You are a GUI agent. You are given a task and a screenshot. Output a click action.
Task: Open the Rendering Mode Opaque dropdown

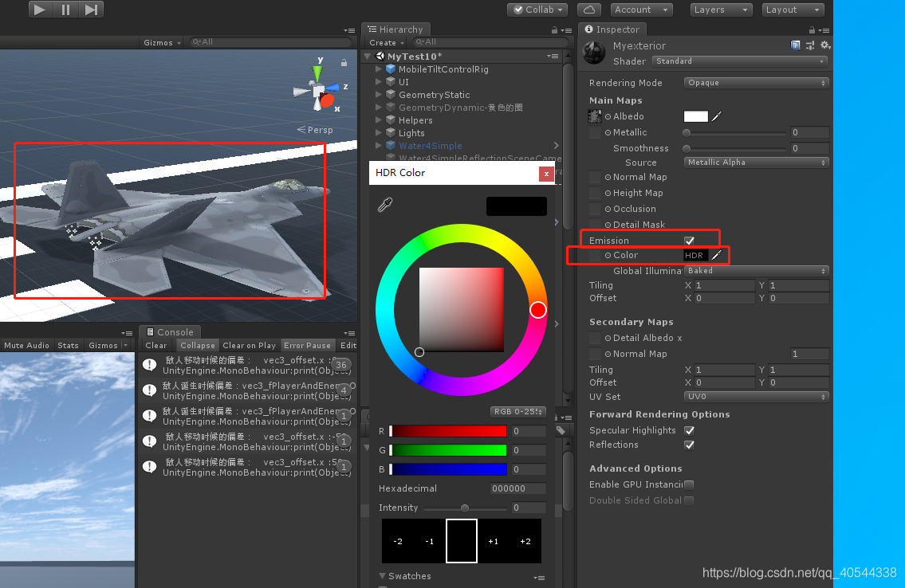(x=756, y=82)
